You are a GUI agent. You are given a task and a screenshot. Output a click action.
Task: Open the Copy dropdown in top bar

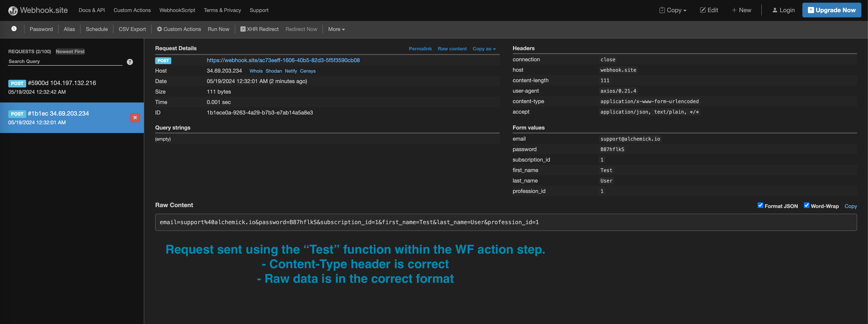pyautogui.click(x=673, y=10)
